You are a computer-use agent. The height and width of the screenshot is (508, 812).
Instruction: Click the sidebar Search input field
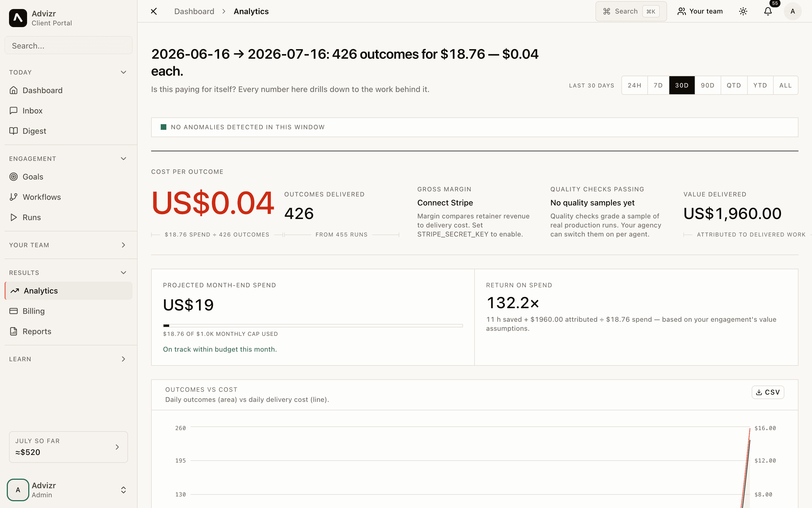pyautogui.click(x=69, y=45)
